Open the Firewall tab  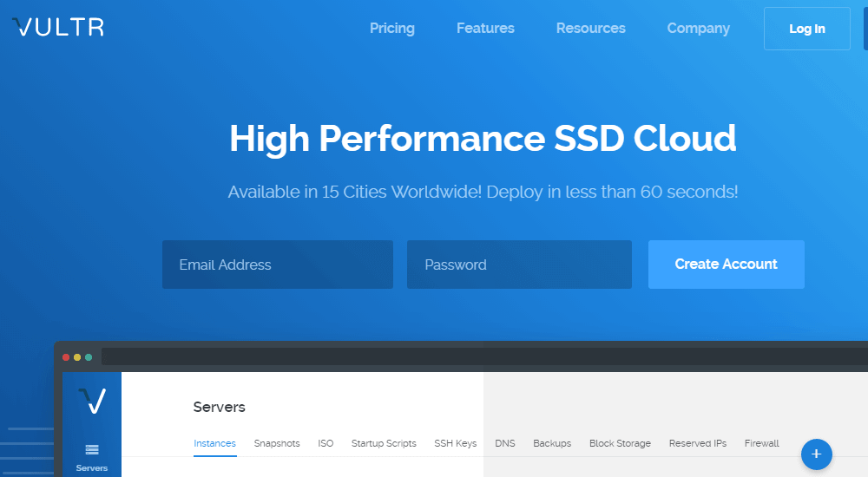[x=761, y=443]
